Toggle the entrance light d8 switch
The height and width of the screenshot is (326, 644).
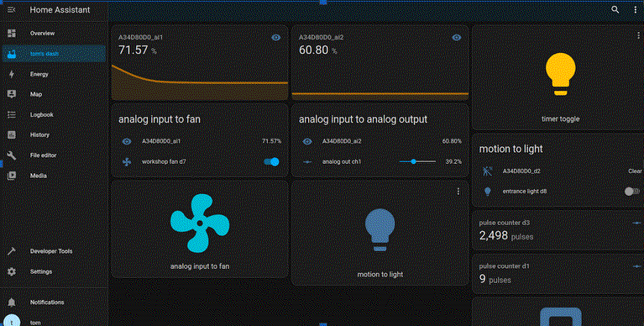point(631,192)
